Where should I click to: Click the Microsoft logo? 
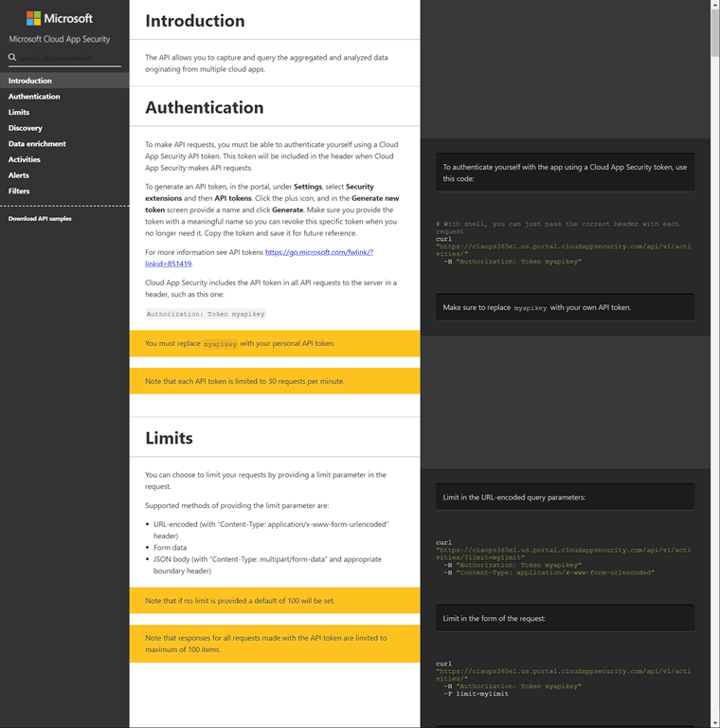tap(60, 18)
